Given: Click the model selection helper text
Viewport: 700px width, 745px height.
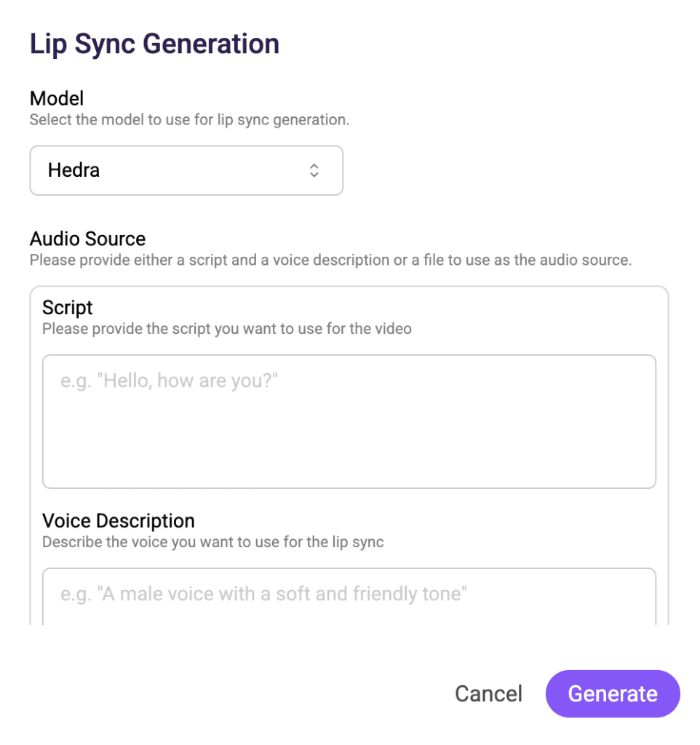Looking at the screenshot, I should tap(189, 120).
